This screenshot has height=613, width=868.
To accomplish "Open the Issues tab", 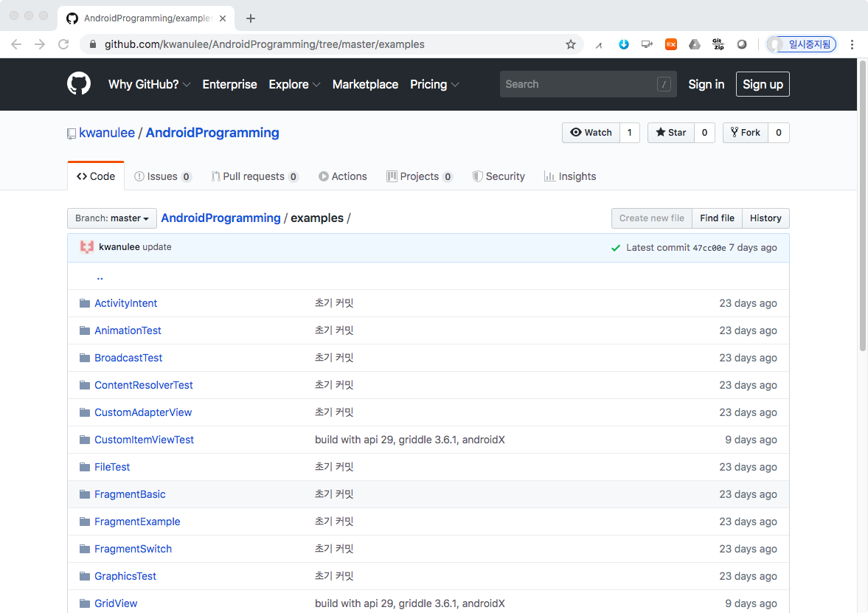I will click(163, 176).
